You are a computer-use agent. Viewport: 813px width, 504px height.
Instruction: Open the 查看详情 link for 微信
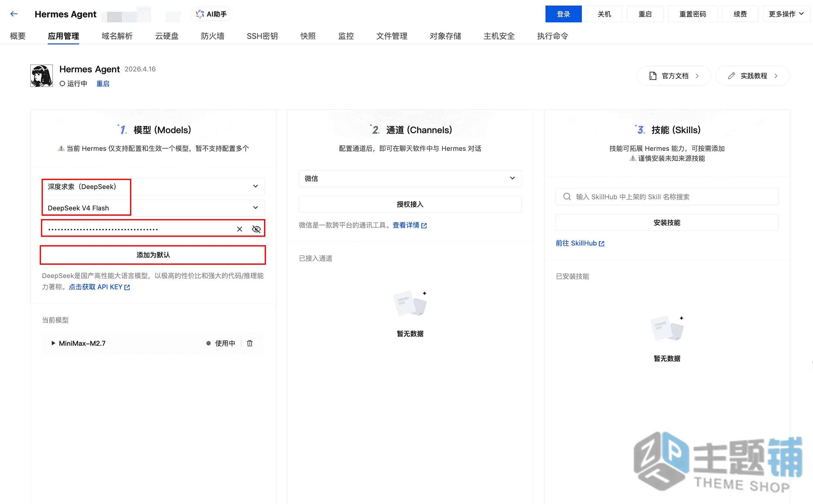coord(410,225)
